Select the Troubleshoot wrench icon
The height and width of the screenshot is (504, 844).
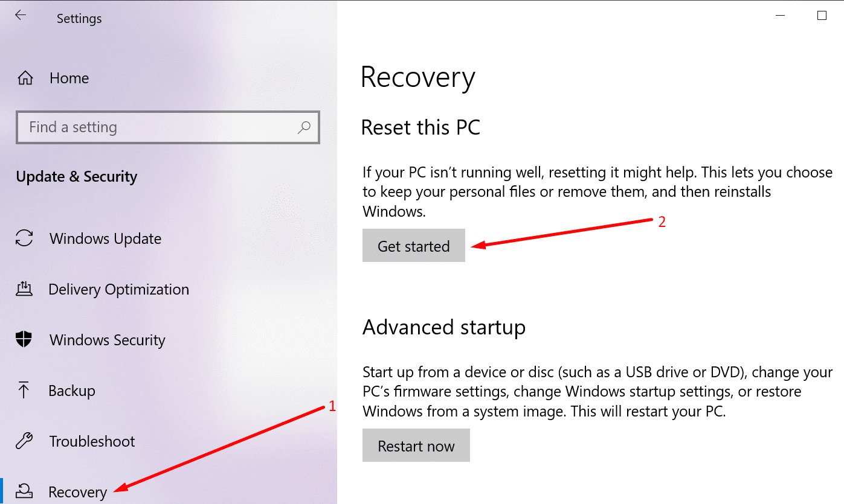click(24, 441)
